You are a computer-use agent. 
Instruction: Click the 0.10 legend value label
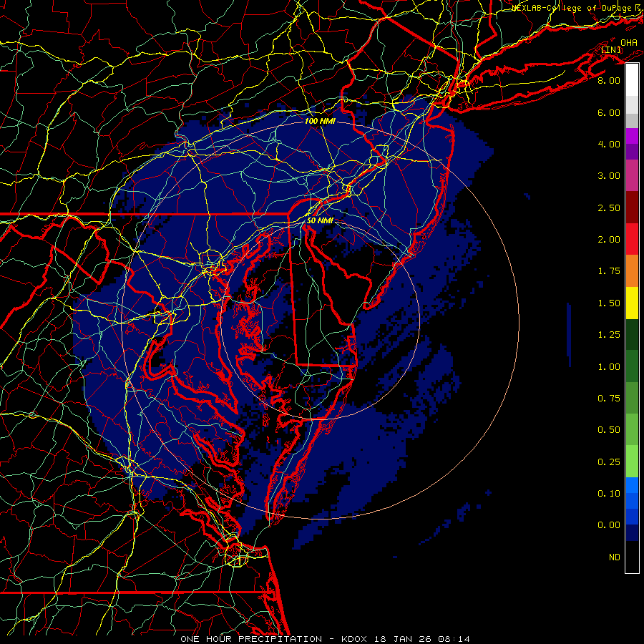click(x=609, y=494)
